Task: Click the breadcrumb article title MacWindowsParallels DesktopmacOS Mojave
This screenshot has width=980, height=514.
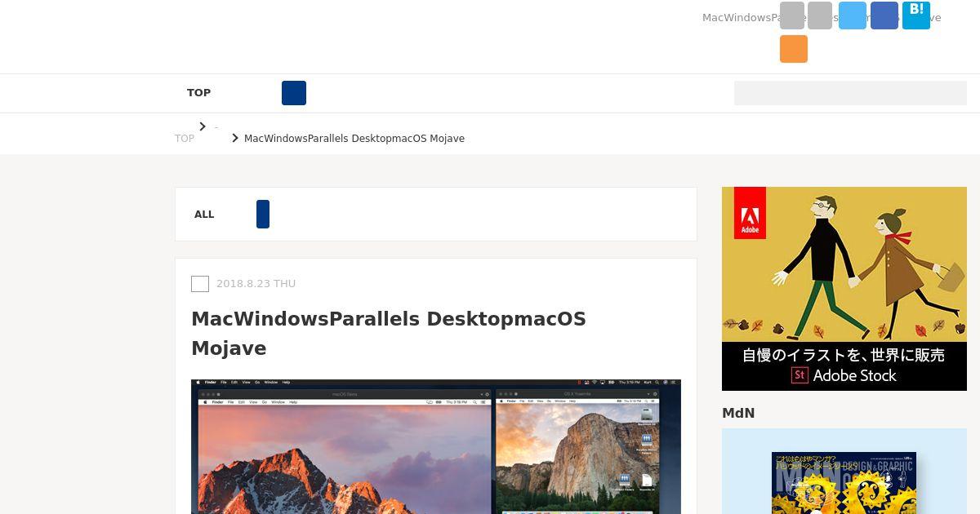Action: 354,139
